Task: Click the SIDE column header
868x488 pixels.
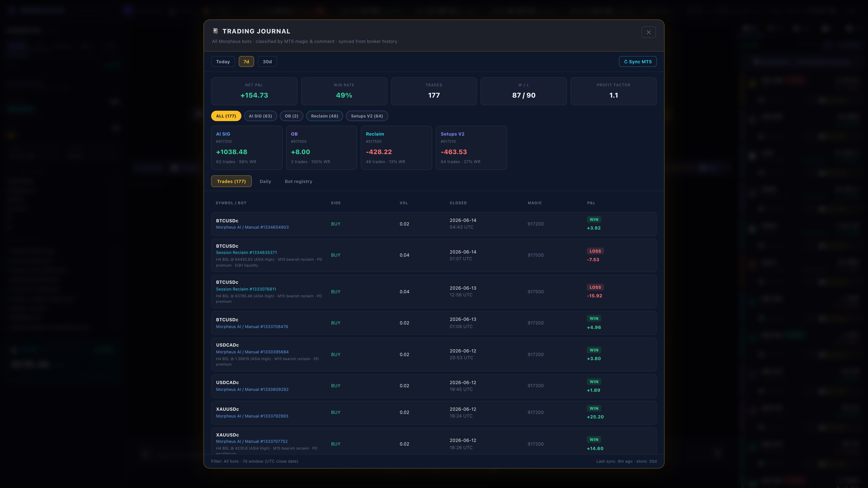Action: [336, 203]
